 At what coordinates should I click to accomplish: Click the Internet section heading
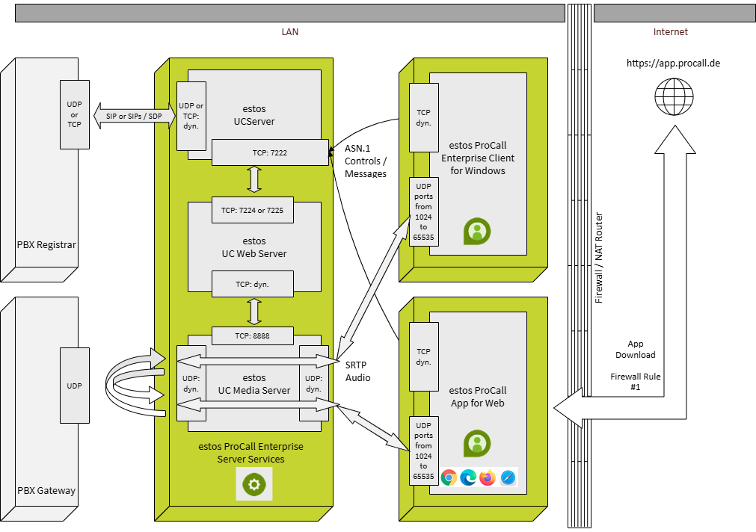coord(670,32)
